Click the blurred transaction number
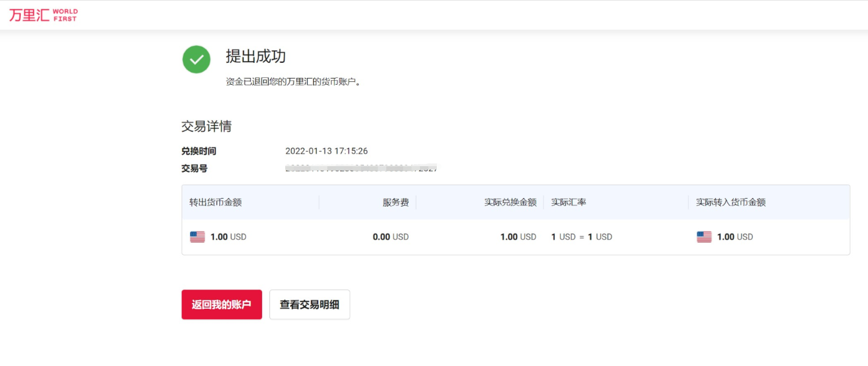868x366 pixels. point(361,168)
